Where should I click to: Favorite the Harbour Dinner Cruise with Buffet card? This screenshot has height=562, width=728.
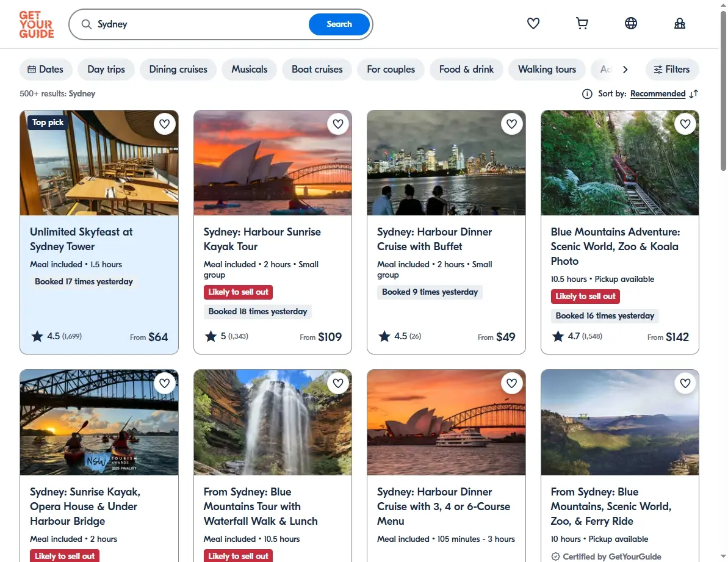click(x=511, y=124)
